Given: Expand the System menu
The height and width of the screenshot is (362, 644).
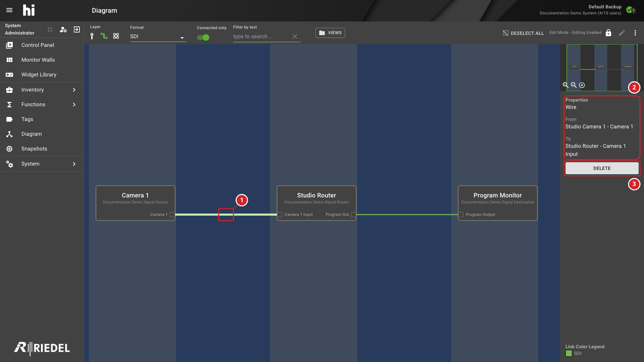Looking at the screenshot, I should click(x=42, y=164).
